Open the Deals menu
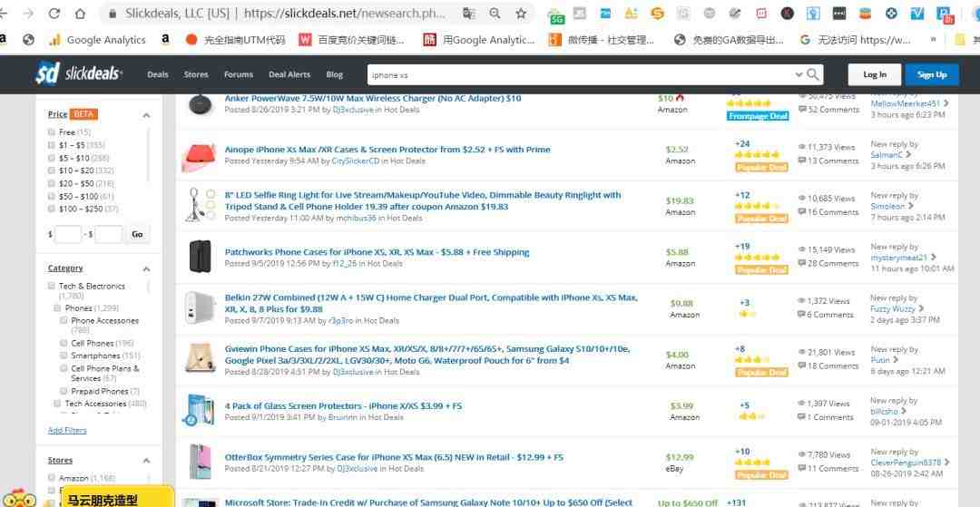 pyautogui.click(x=158, y=74)
